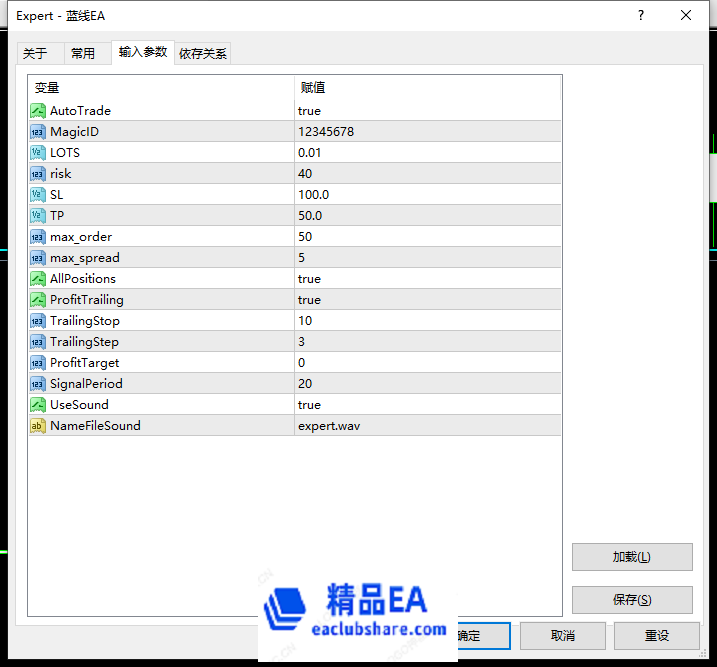Click the 确定 confirm button
Image resolution: width=717 pixels, height=667 pixels.
click(x=484, y=636)
